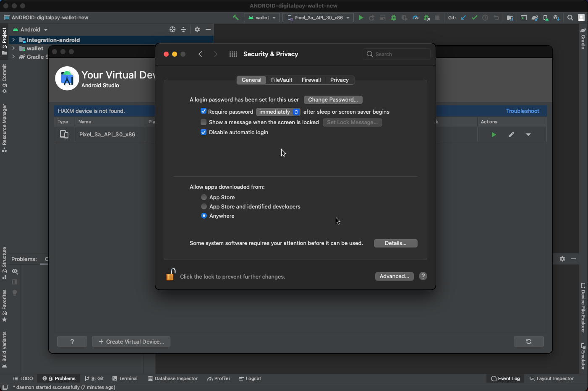
Task: Click Search field in Security & Privacy
Action: tap(396, 54)
